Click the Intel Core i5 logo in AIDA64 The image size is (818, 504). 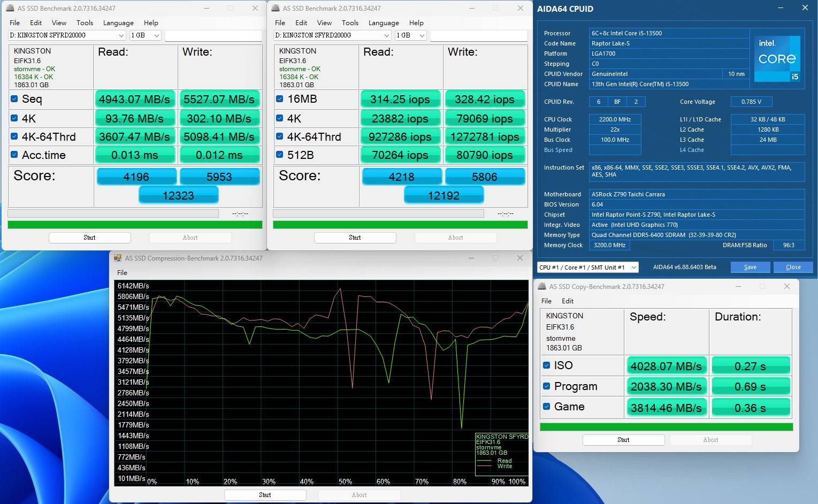(777, 59)
